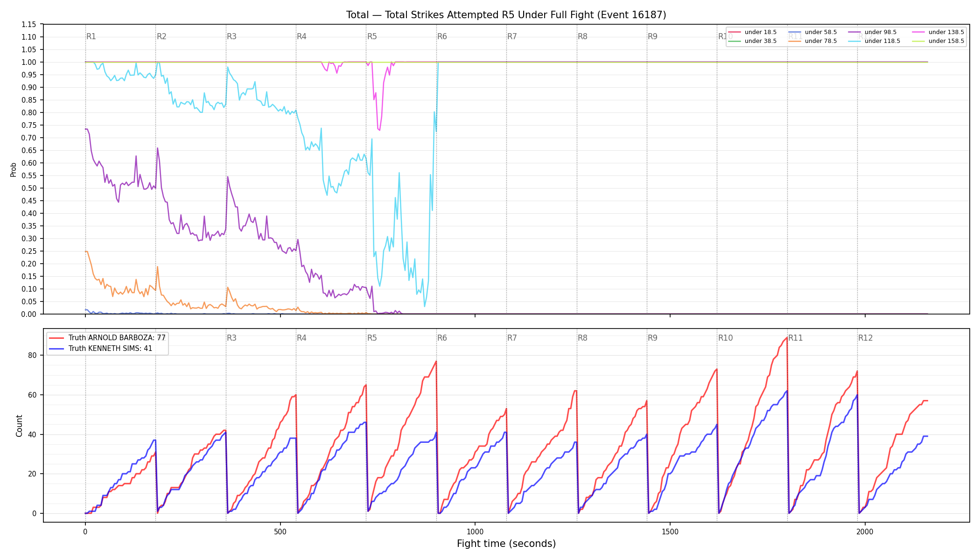
Task: Click the R5 round marker in probability chart
Action: click(x=372, y=36)
